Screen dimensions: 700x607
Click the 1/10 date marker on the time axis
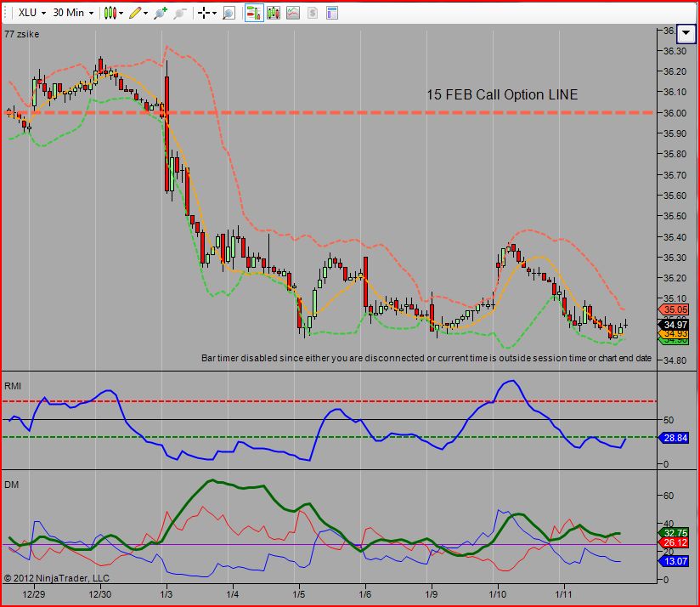497,594
